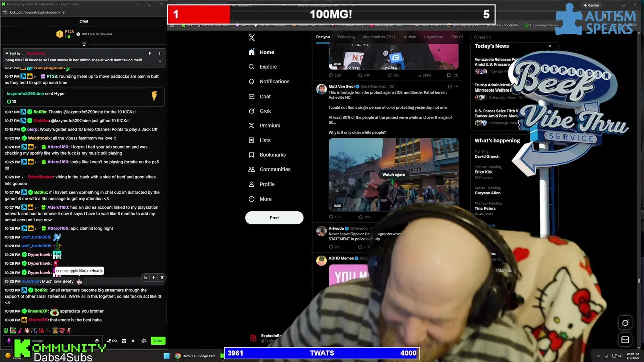This screenshot has width=644, height=362.
Task: Click the David Grusch trending topic
Action: tap(487, 156)
